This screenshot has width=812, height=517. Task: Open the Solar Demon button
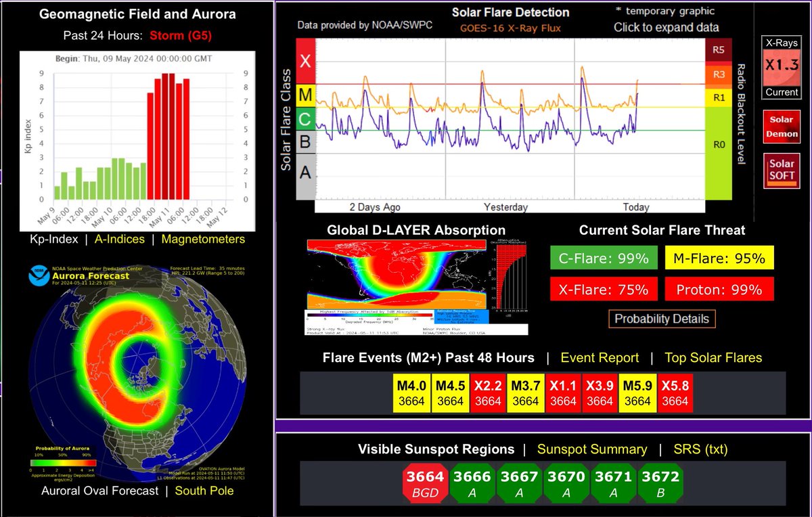[x=782, y=127]
